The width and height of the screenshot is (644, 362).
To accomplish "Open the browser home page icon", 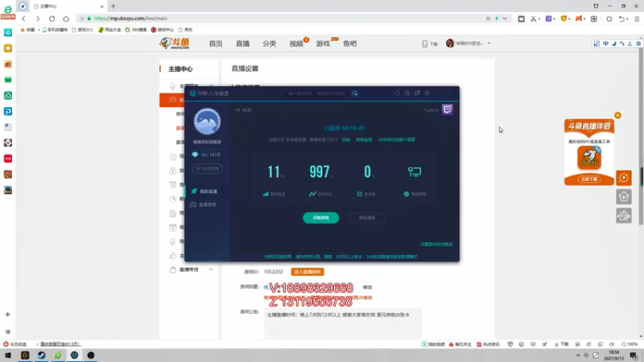I will tap(66, 19).
